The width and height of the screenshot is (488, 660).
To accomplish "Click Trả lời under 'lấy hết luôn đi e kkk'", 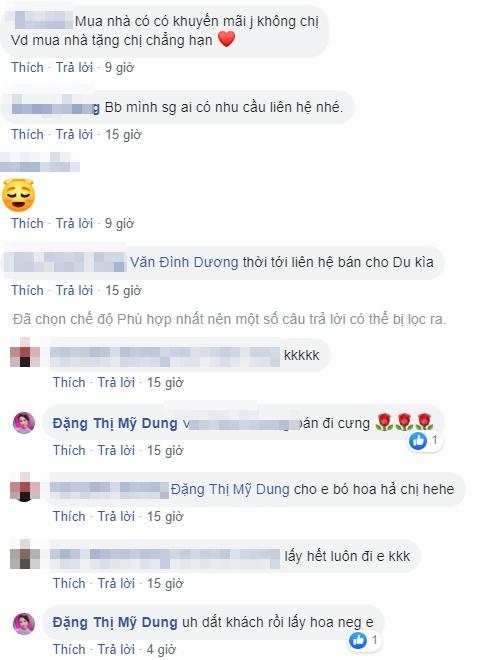I will tap(116, 583).
